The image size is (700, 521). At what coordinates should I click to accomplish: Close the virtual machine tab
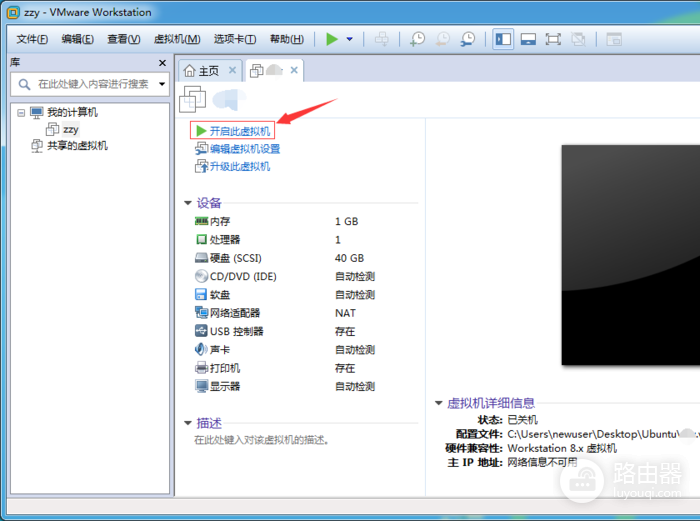pos(294,70)
